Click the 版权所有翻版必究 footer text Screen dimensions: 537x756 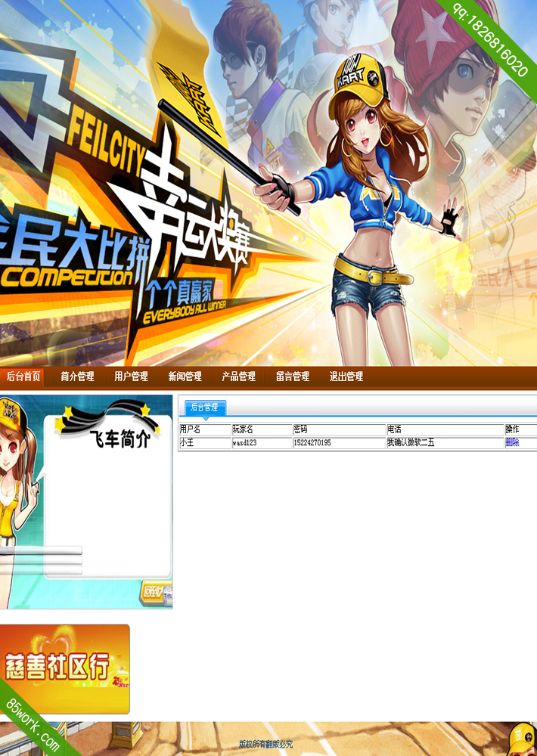[x=265, y=744]
